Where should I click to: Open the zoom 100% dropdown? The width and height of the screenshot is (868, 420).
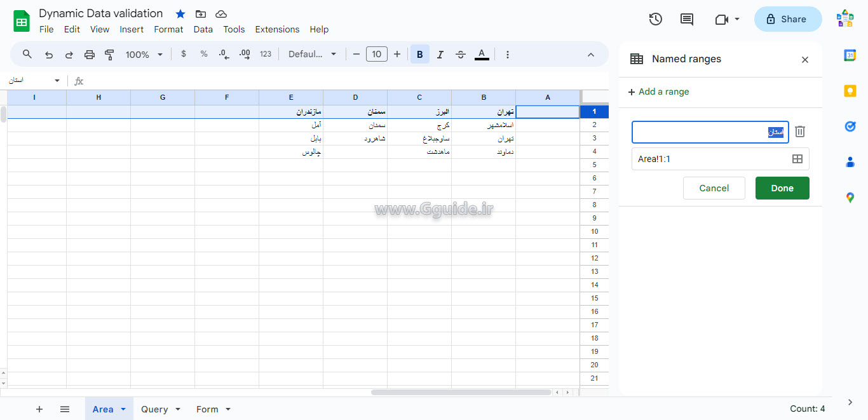click(x=144, y=55)
